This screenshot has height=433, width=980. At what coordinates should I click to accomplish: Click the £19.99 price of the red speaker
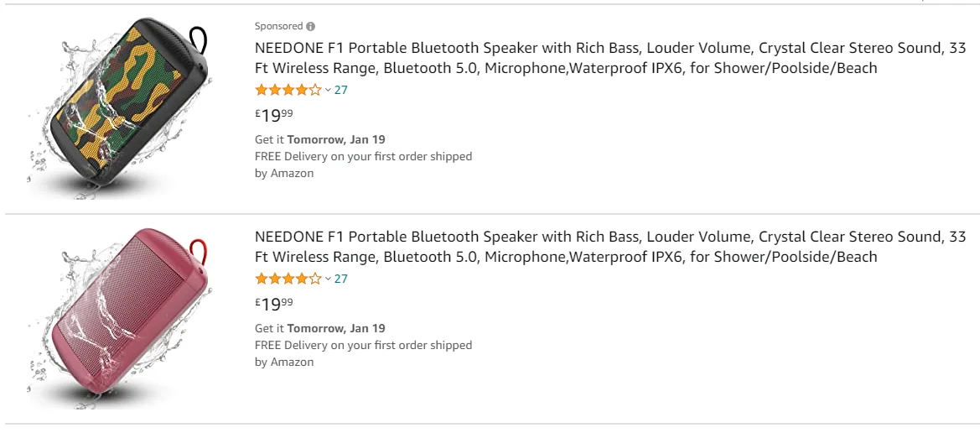click(x=274, y=304)
